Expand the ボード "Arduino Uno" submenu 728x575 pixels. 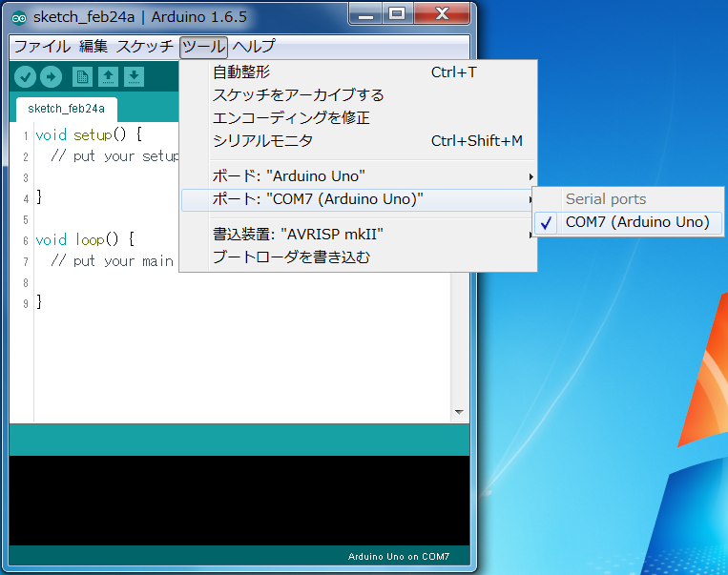[358, 176]
